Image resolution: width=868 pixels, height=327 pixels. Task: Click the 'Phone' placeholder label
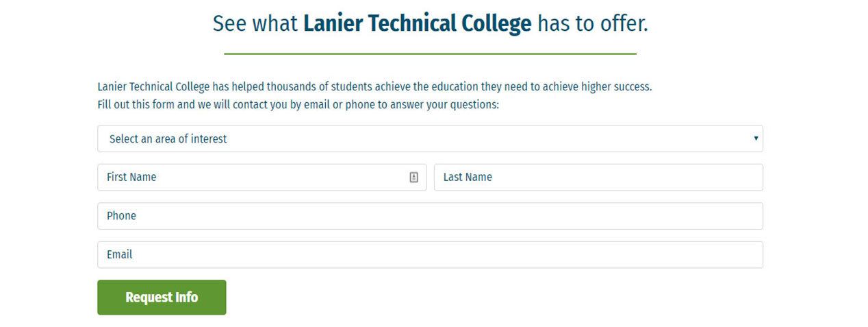click(x=121, y=216)
